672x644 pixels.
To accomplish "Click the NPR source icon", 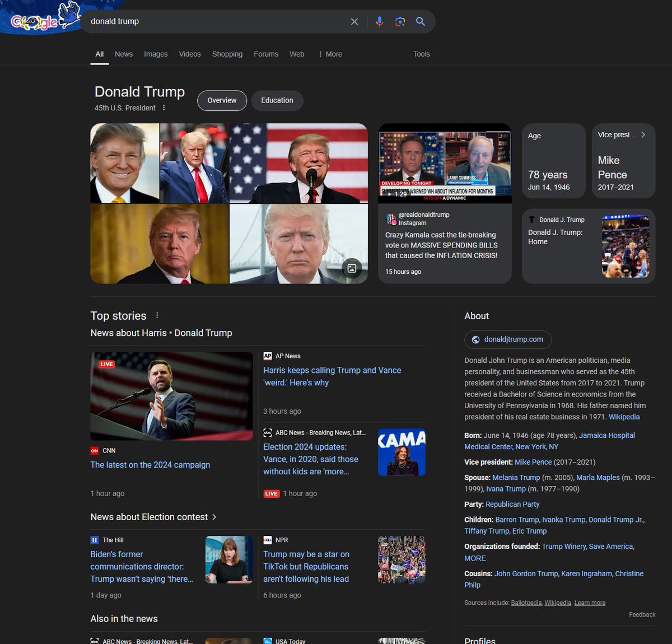I will coord(268,540).
